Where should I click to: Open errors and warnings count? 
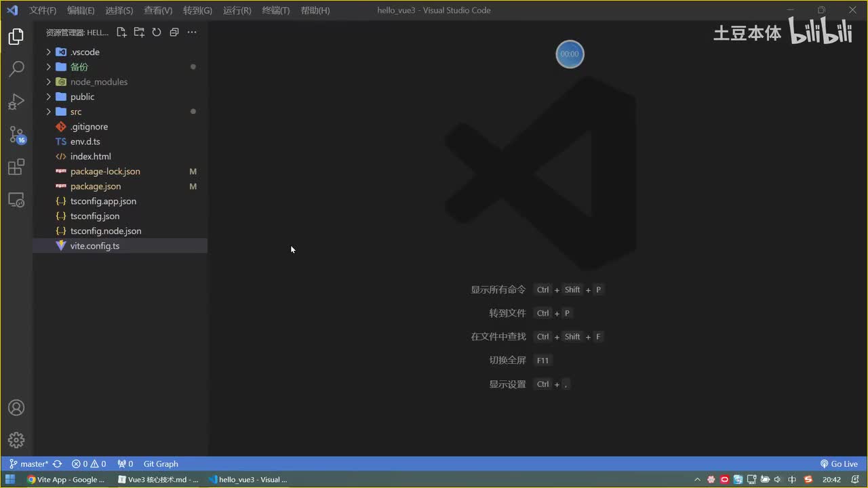[89, 464]
